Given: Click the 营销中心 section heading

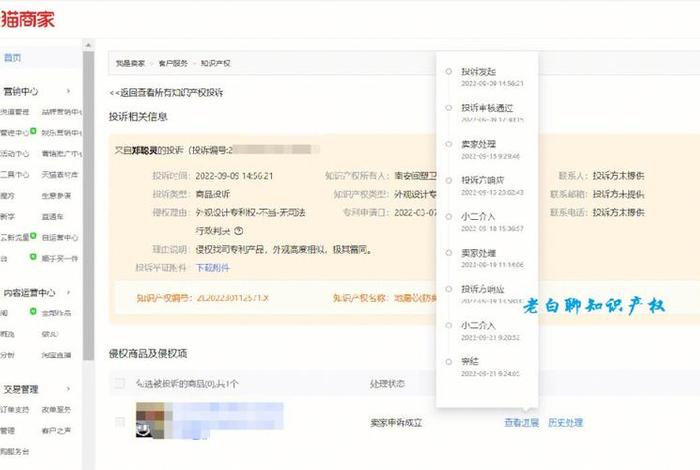Looking at the screenshot, I should [21, 92].
